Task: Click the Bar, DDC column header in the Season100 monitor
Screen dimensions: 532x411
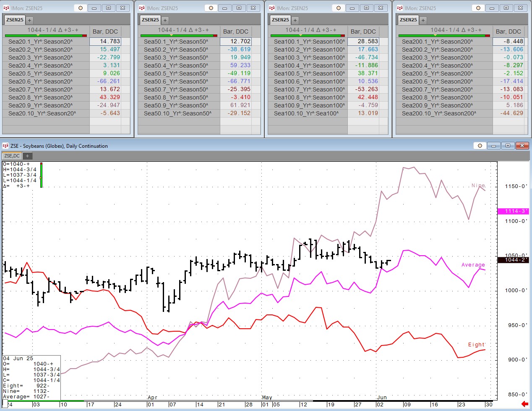Action: (363, 31)
